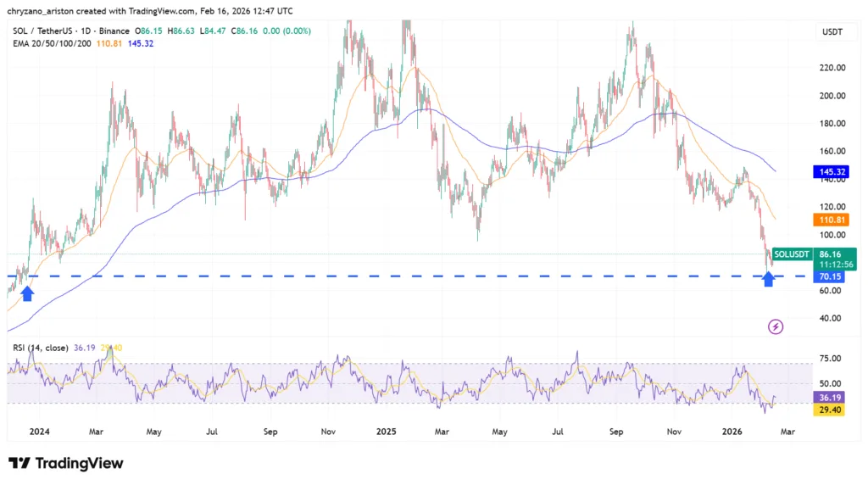The height and width of the screenshot is (485, 868).
Task: Click the TradingView logo at bottom left
Action: (x=66, y=463)
